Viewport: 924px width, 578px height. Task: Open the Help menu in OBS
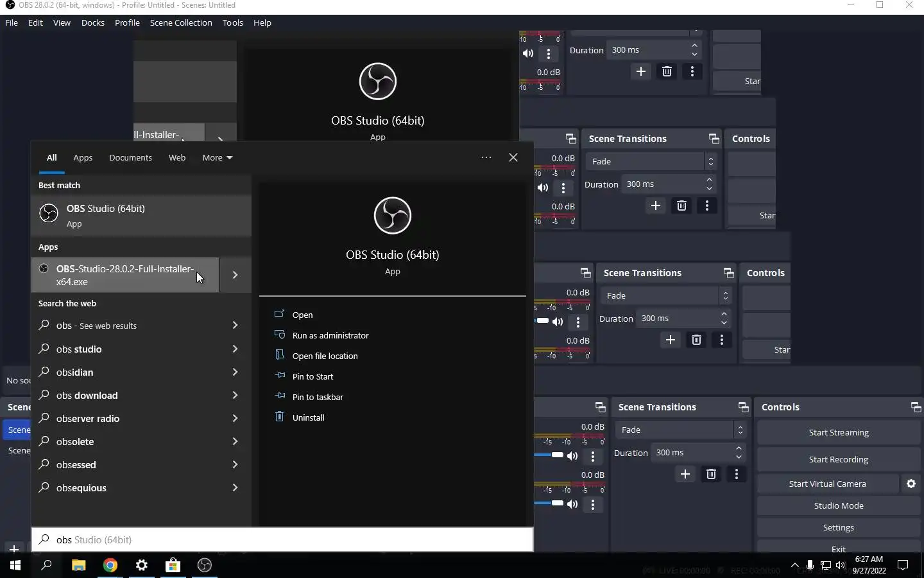262,22
